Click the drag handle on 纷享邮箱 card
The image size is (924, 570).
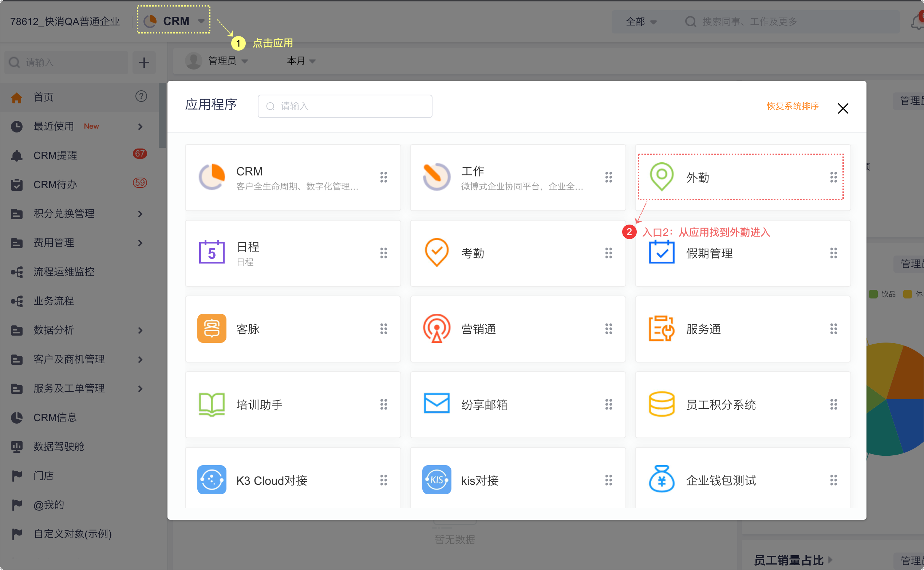608,404
